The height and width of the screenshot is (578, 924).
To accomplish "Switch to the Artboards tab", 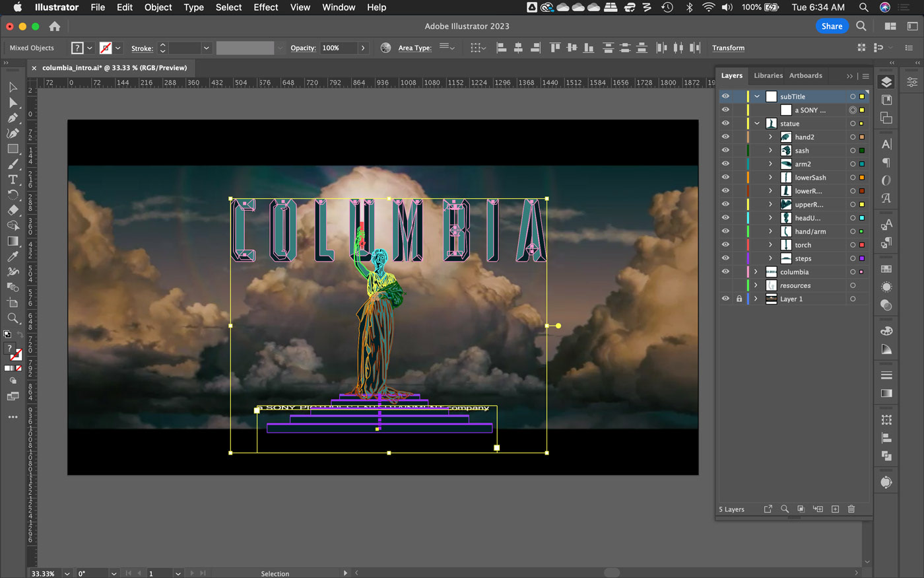I will (806, 75).
